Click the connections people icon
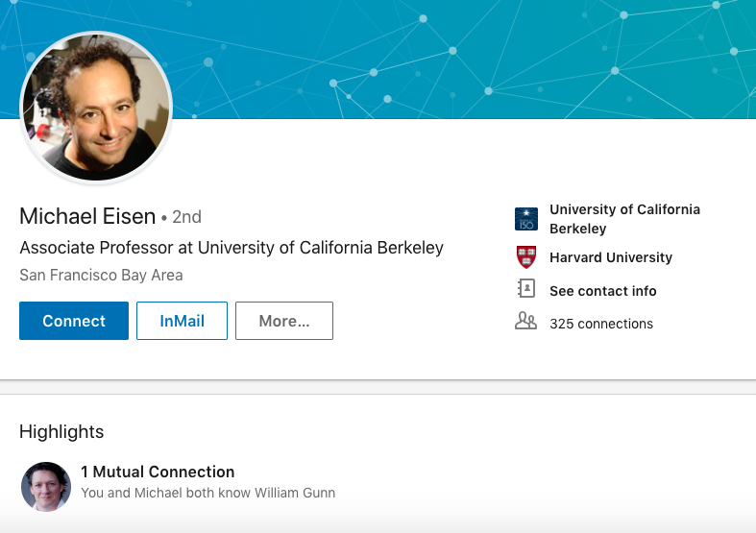 [525, 322]
